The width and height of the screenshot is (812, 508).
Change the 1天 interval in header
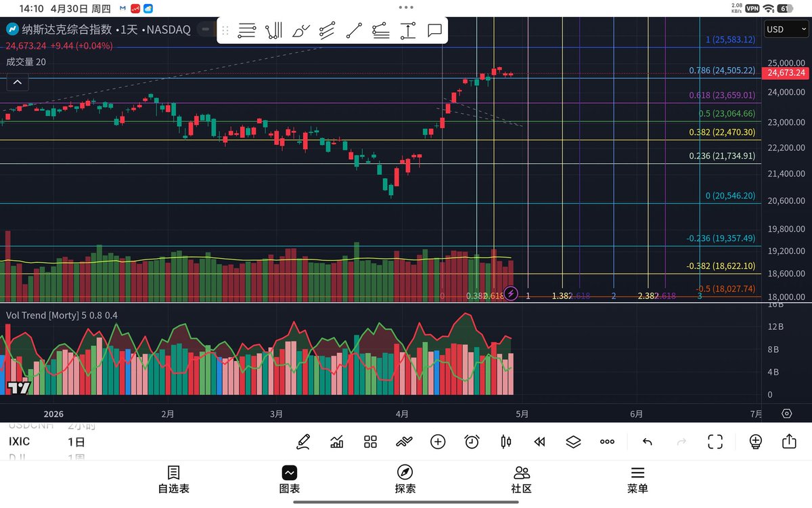[x=129, y=30]
